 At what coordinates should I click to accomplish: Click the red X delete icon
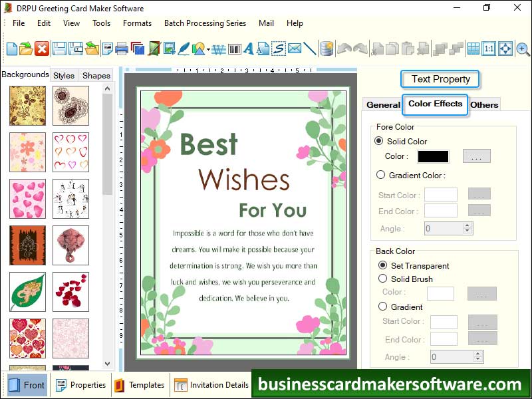pos(42,49)
